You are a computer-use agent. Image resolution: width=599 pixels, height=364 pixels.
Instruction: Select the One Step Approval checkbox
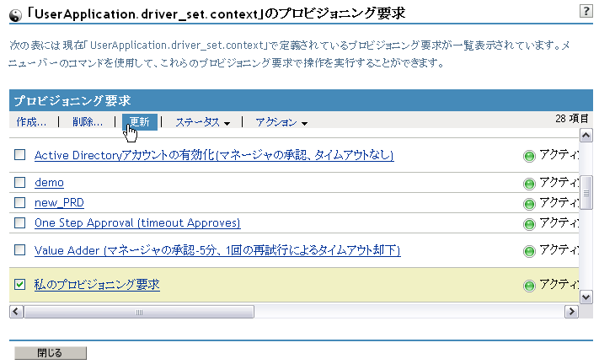point(20,222)
